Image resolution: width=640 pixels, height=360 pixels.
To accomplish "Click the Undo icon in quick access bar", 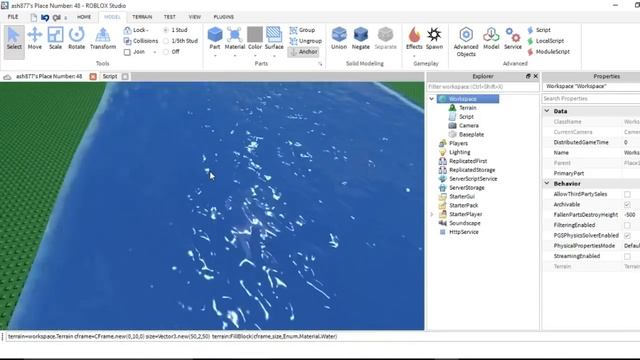I will coord(45,18).
